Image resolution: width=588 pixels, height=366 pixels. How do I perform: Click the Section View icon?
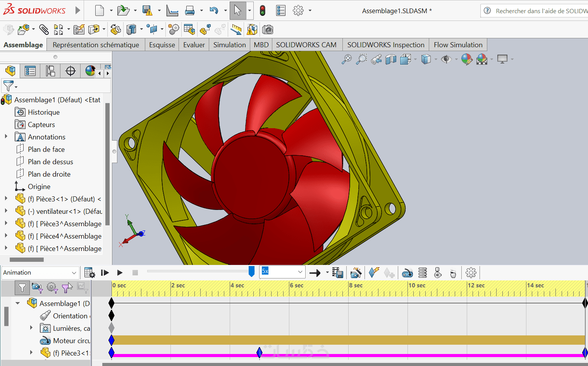pyautogui.click(x=391, y=59)
